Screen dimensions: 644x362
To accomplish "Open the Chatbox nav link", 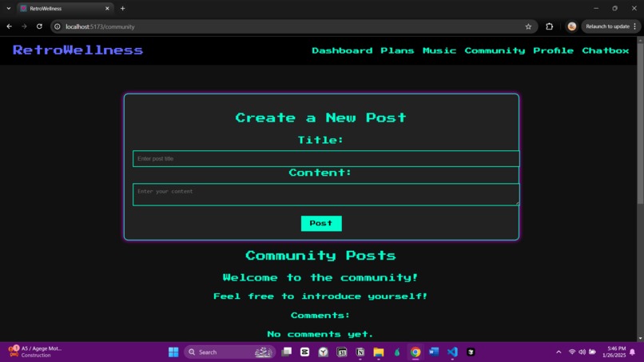I will [x=606, y=50].
